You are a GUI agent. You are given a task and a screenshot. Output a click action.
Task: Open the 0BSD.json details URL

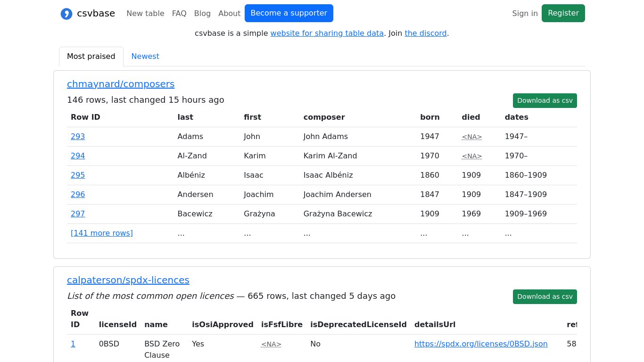coord(481,344)
